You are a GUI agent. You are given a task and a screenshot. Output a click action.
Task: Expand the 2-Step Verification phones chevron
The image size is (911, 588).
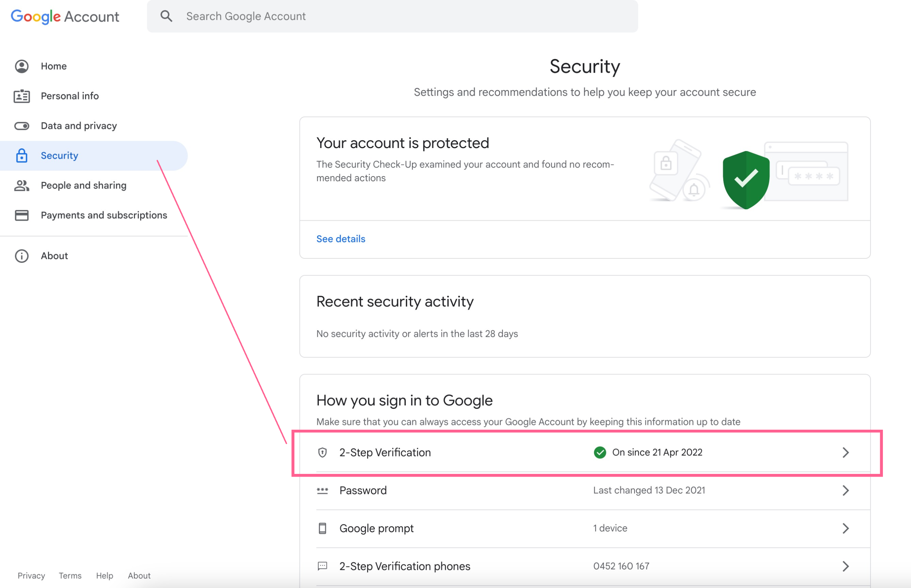(846, 566)
